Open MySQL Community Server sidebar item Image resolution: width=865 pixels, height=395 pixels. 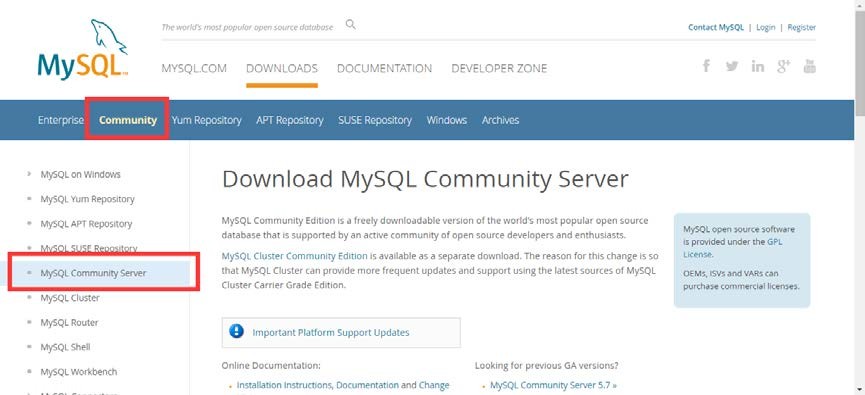[93, 273]
